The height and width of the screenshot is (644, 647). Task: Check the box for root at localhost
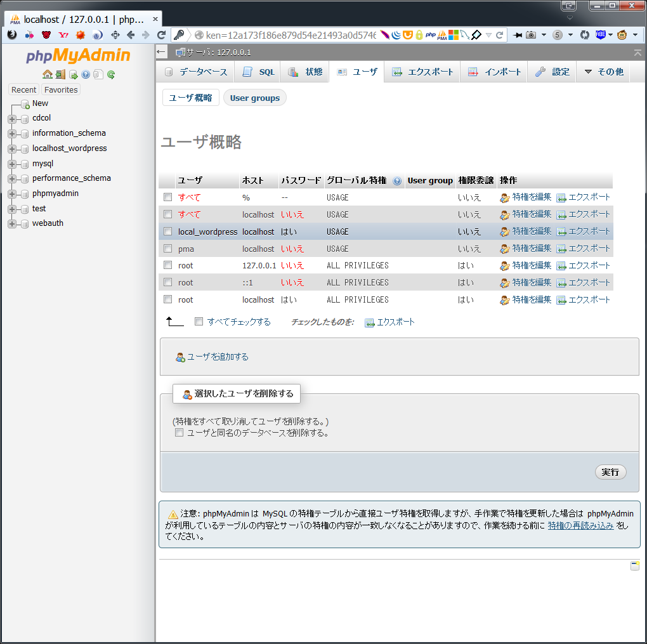pyautogui.click(x=167, y=299)
